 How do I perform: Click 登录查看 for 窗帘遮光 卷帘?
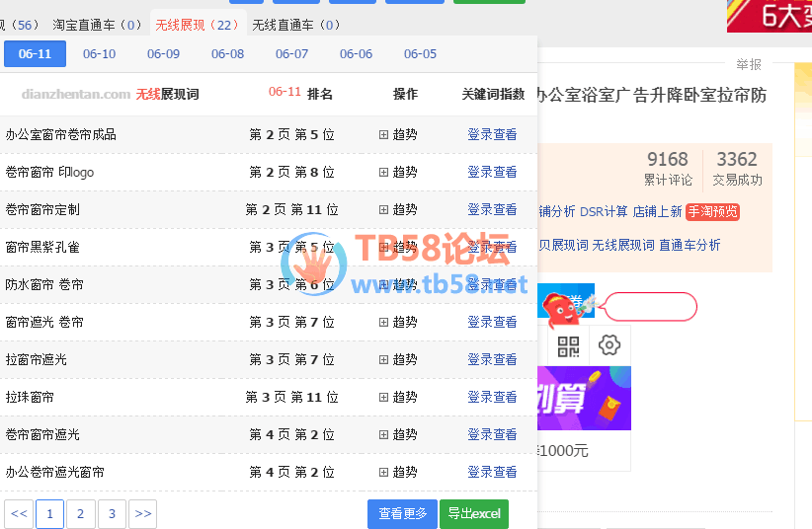pyautogui.click(x=493, y=322)
